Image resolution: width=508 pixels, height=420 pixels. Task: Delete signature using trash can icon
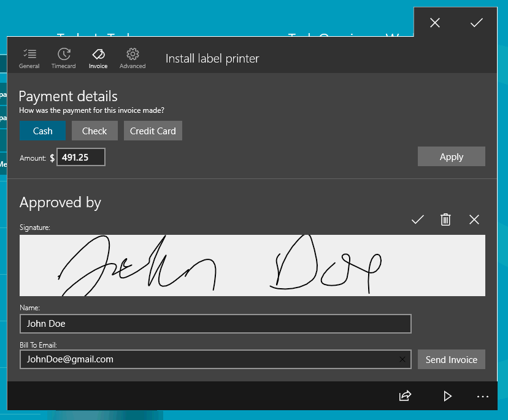446,220
